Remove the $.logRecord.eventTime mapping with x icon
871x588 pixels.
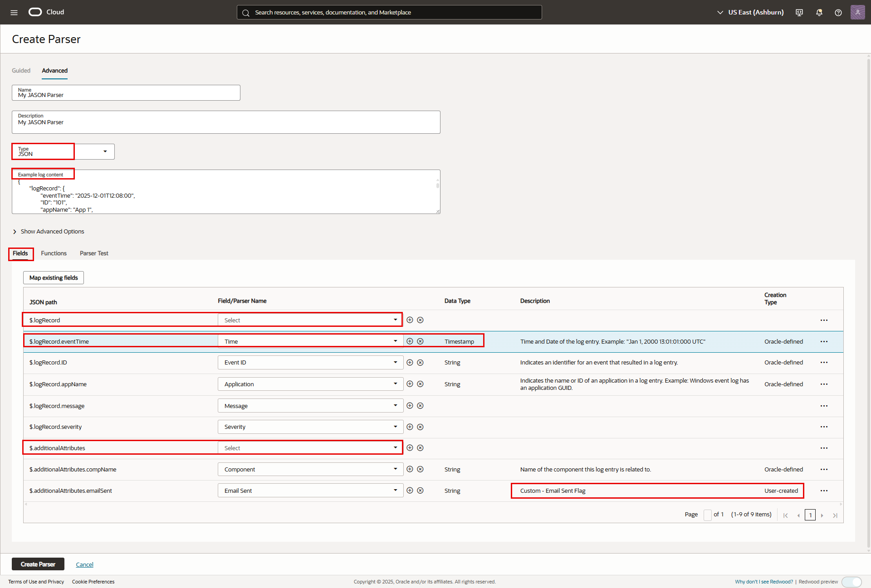tap(420, 341)
